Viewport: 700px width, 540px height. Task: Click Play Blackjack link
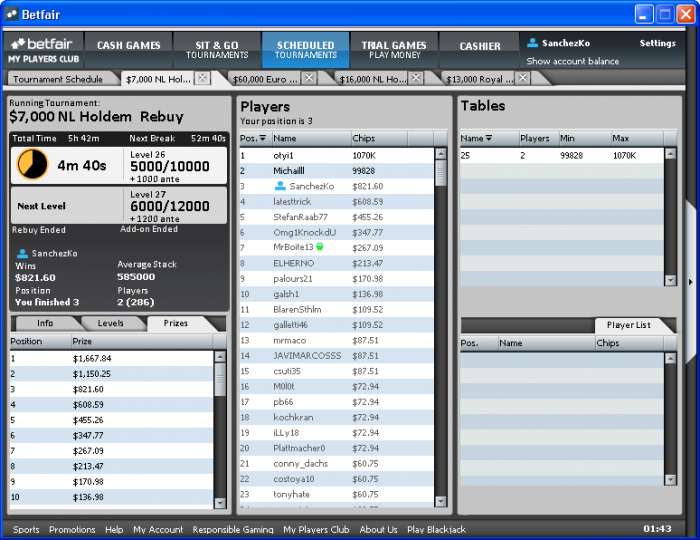[x=436, y=530]
